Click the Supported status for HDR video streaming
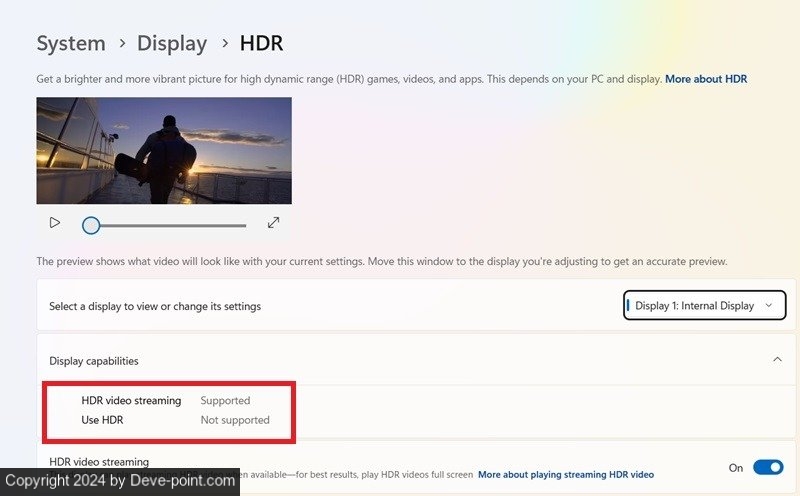The image size is (800, 496). 225,400
